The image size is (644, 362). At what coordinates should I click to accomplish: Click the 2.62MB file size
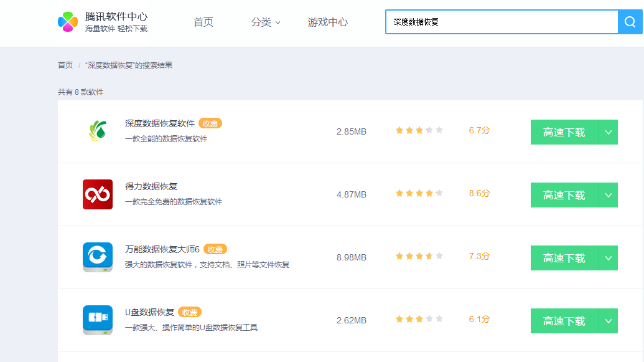coord(352,320)
